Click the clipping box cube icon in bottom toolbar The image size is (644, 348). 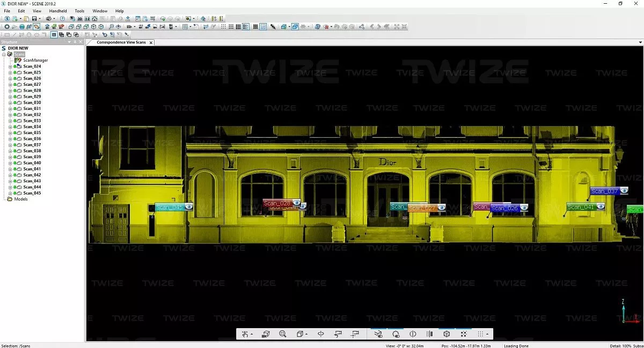447,334
